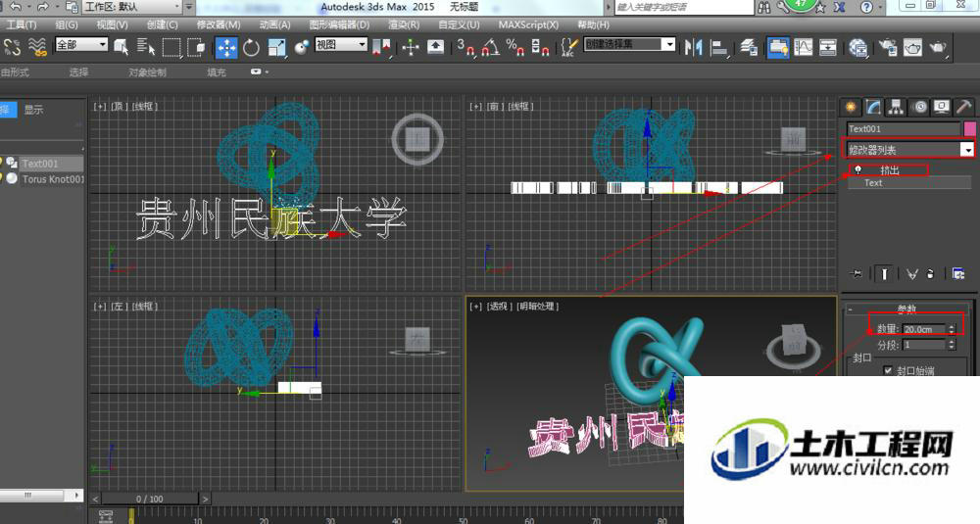The image size is (980, 524).
Task: Activate the Select and Scale tool
Action: [276, 47]
